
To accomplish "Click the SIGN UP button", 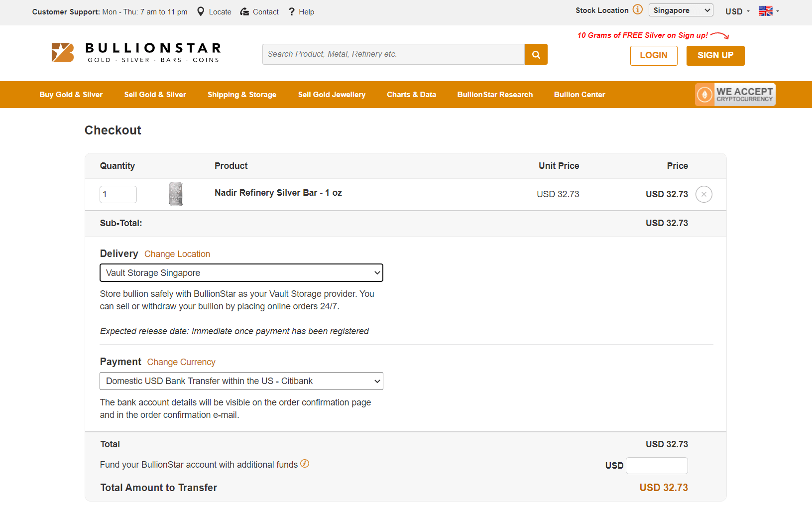I will pos(715,56).
